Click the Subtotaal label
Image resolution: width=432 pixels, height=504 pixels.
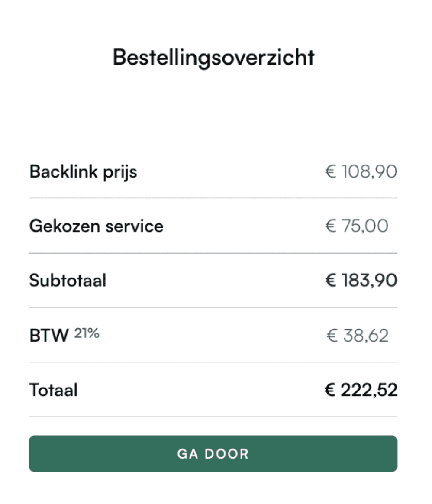[x=68, y=281]
